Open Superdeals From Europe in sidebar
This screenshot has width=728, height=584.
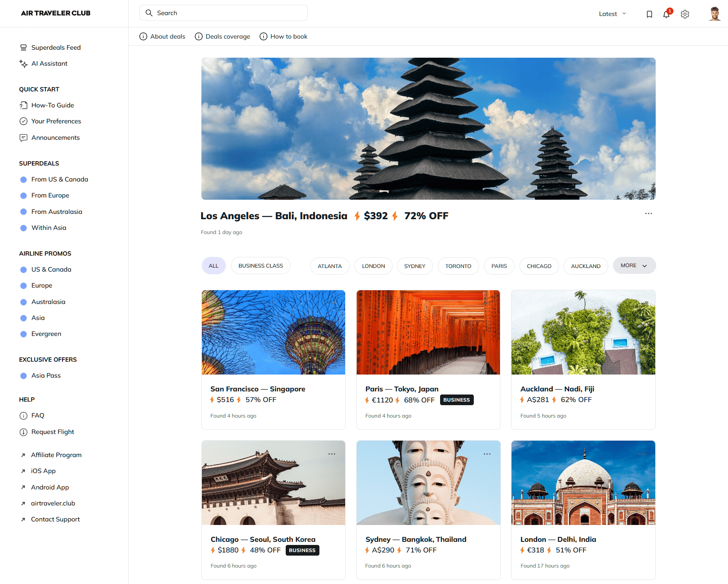[x=50, y=195]
